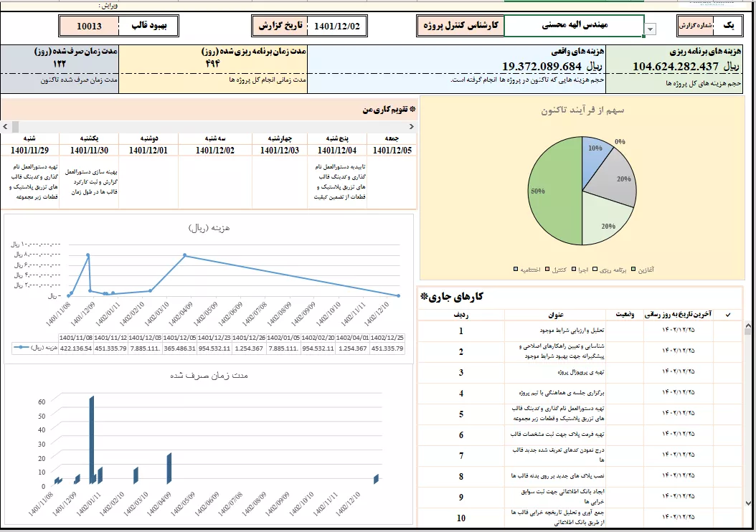Select task row 1 تحلیل و ارزیابی شرایط موجود
This screenshot has width=756, height=532.
pos(556,331)
